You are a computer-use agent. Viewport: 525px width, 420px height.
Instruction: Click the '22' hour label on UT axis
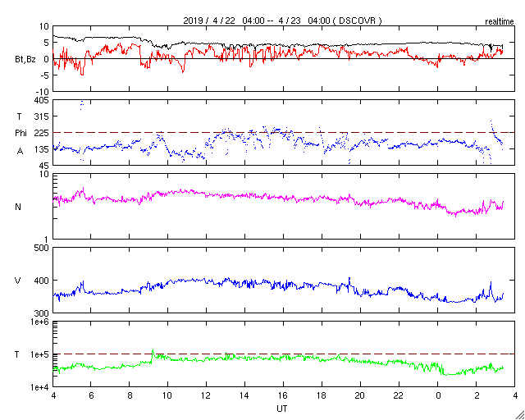(399, 396)
